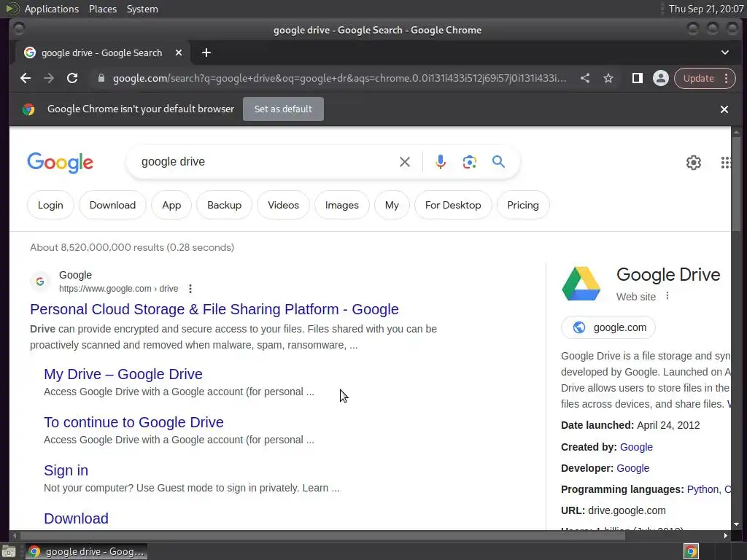Open My Drive – Google Drive link
The image size is (747, 560).
[123, 374]
